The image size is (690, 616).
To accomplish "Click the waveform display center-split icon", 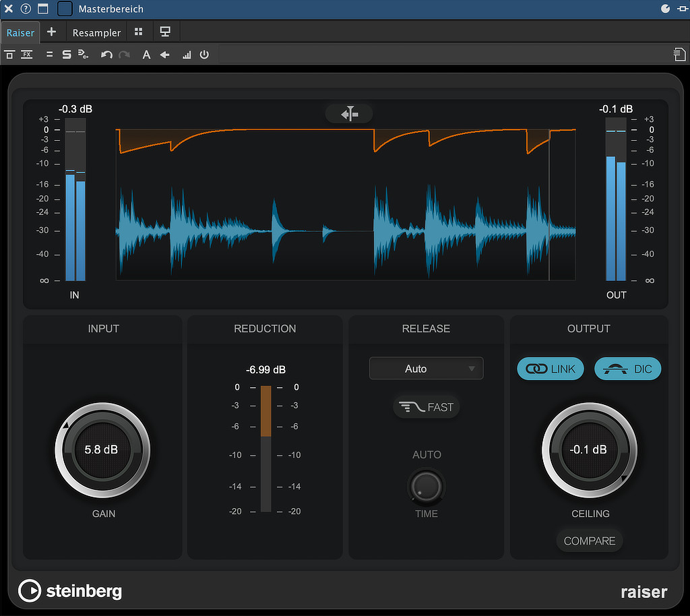I will coord(350,114).
